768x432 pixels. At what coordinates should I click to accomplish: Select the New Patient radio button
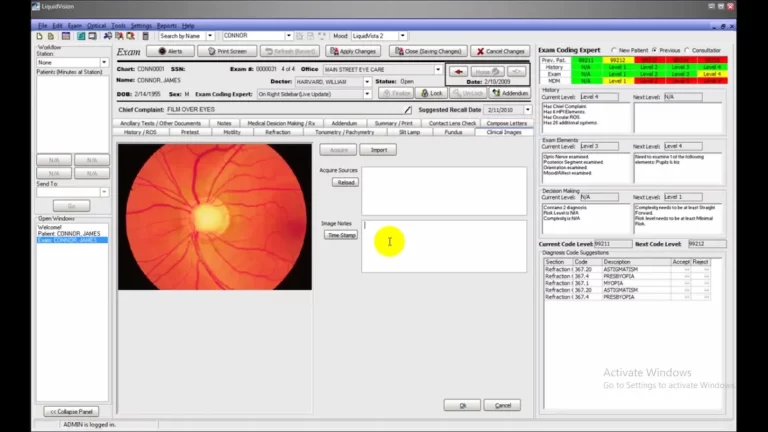coord(614,50)
